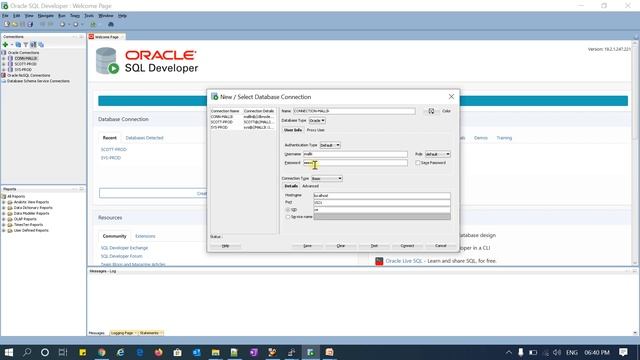640x360 pixels.
Task: Open Sticky Notes from taskbar
Action: [82, 352]
